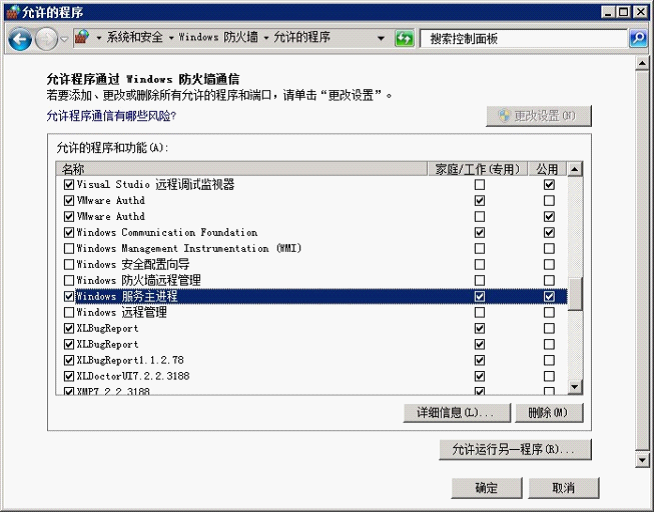
Task: Click the list's scroll up arrow
Action: 575,169
